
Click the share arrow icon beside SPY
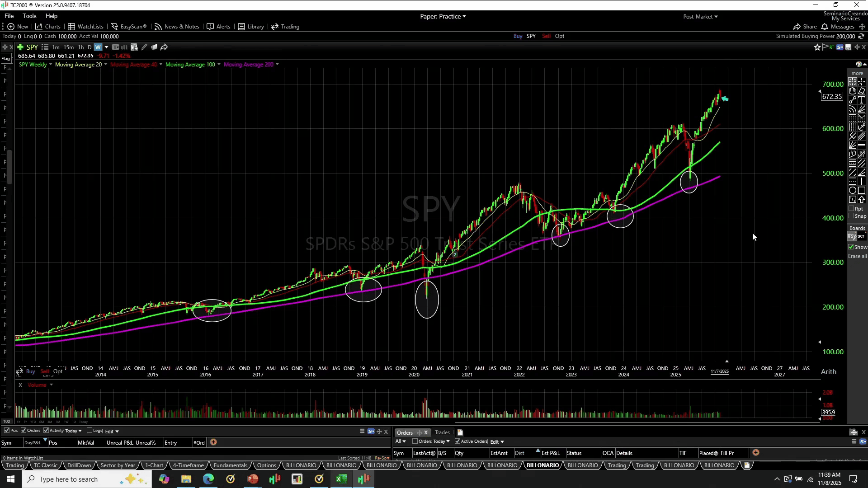pyautogui.click(x=164, y=47)
